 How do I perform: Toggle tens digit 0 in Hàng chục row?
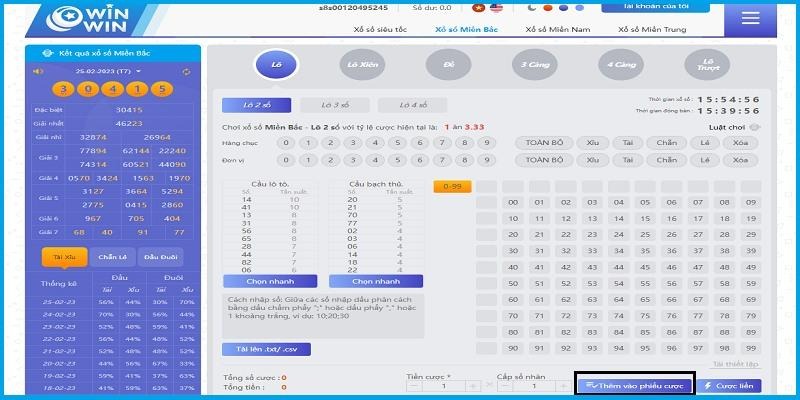[x=285, y=142]
